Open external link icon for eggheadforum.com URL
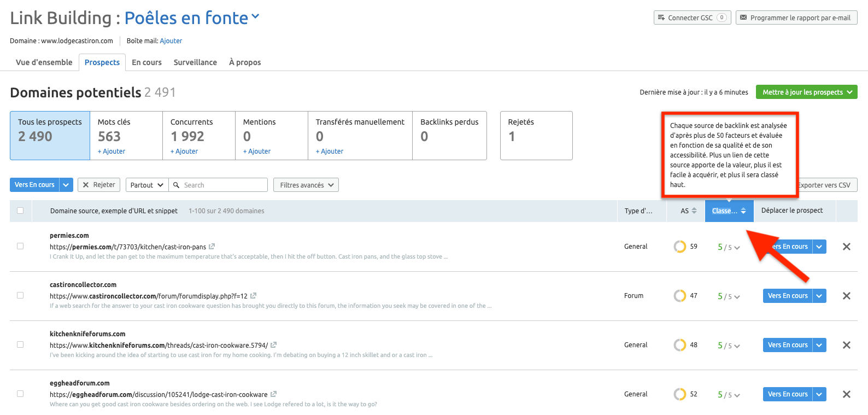 273,394
